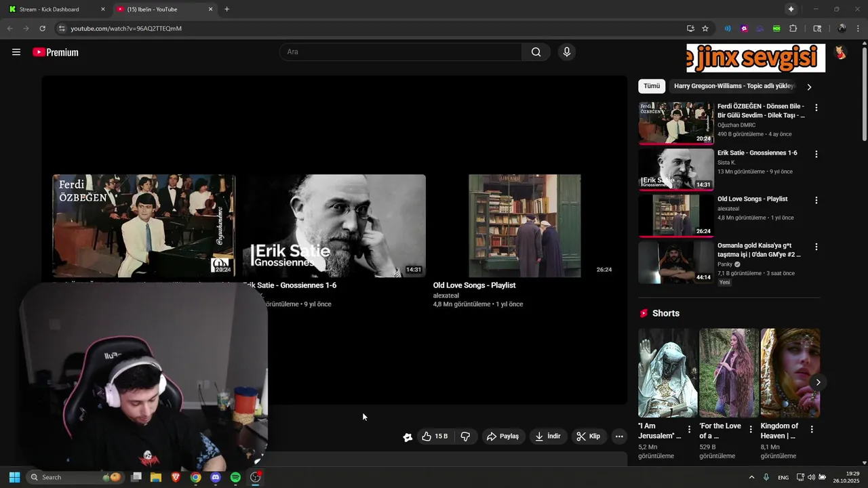Viewport: 868px width, 488px height.
Task: Open Erik Satie Gnossiennes sidebar thumbnail
Action: (x=676, y=169)
